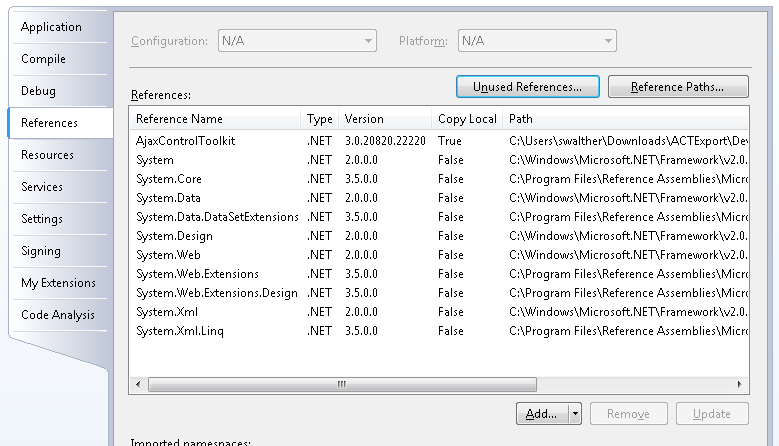Click the Reference Paths button
Viewport: 779px width, 446px height.
click(677, 87)
